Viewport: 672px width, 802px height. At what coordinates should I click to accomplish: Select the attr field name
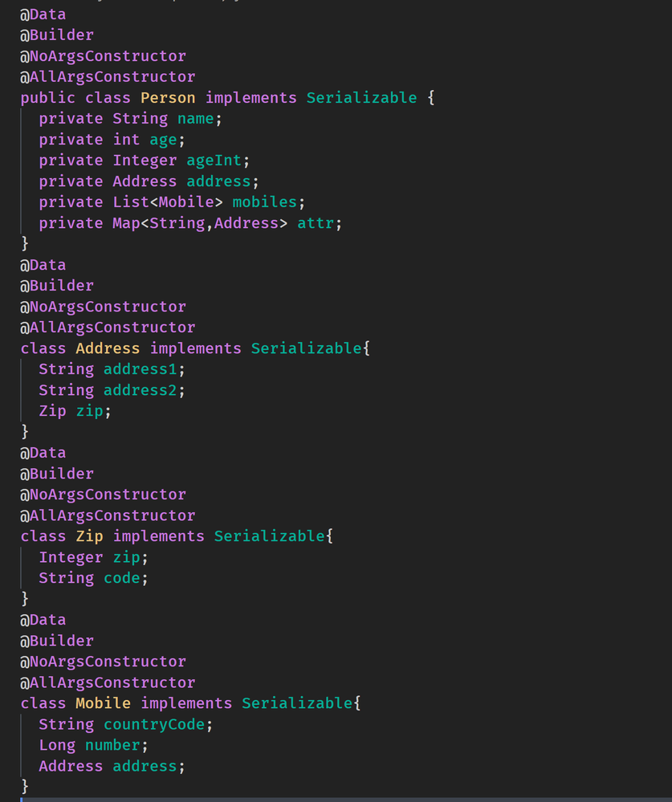(316, 223)
